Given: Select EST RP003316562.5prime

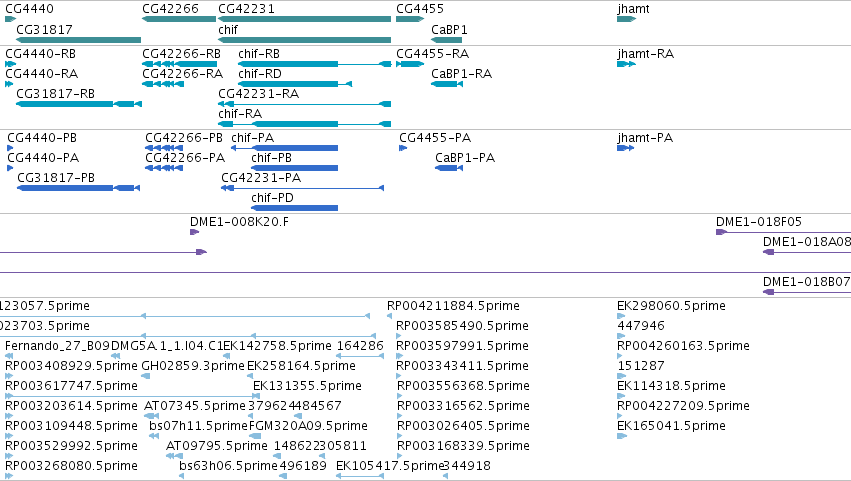Looking at the screenshot, I should (x=463, y=406).
